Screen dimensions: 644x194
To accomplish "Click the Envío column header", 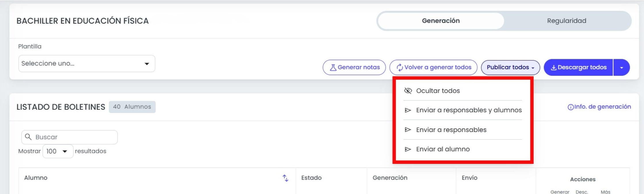I will [469, 178].
